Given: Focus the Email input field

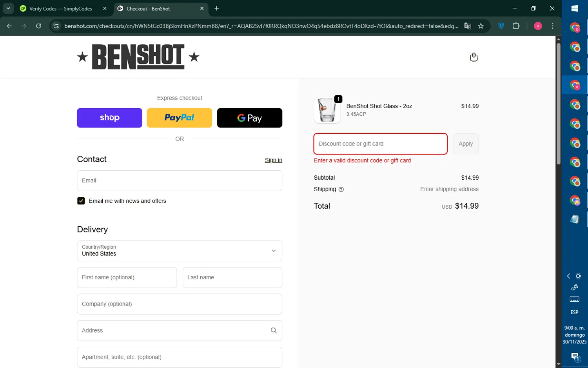Looking at the screenshot, I should [180, 180].
